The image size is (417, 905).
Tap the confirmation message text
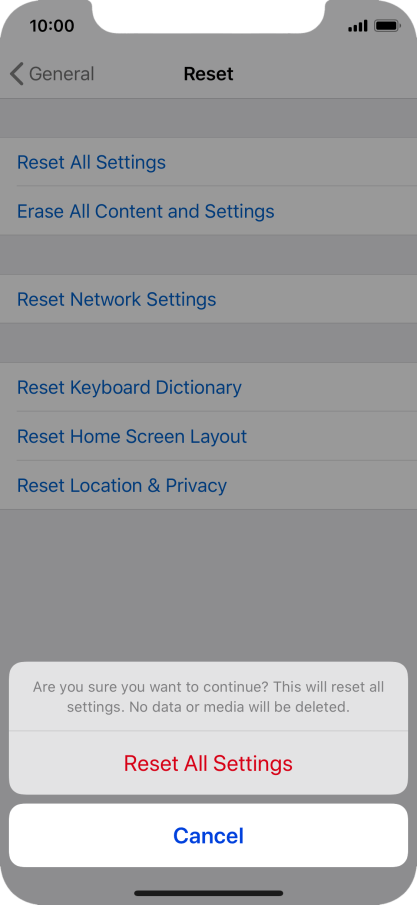tap(208, 697)
